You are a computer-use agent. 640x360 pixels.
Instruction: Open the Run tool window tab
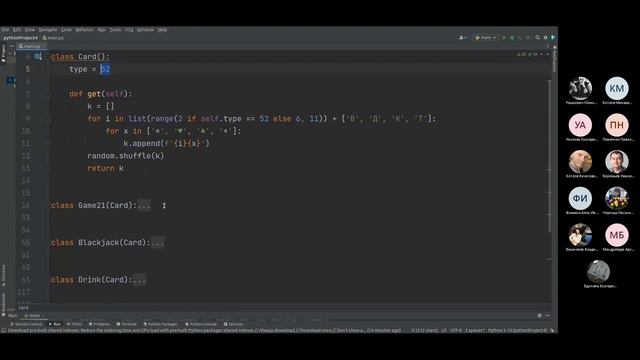[55, 324]
